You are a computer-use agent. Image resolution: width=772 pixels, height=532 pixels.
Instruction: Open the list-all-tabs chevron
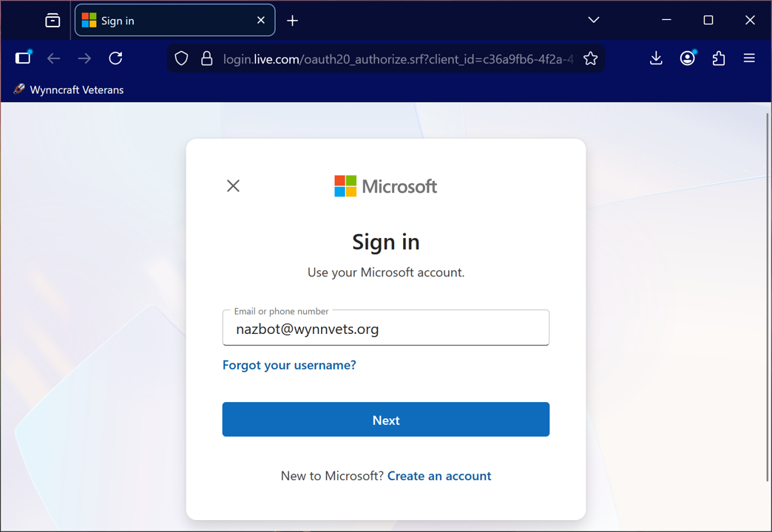pyautogui.click(x=592, y=20)
